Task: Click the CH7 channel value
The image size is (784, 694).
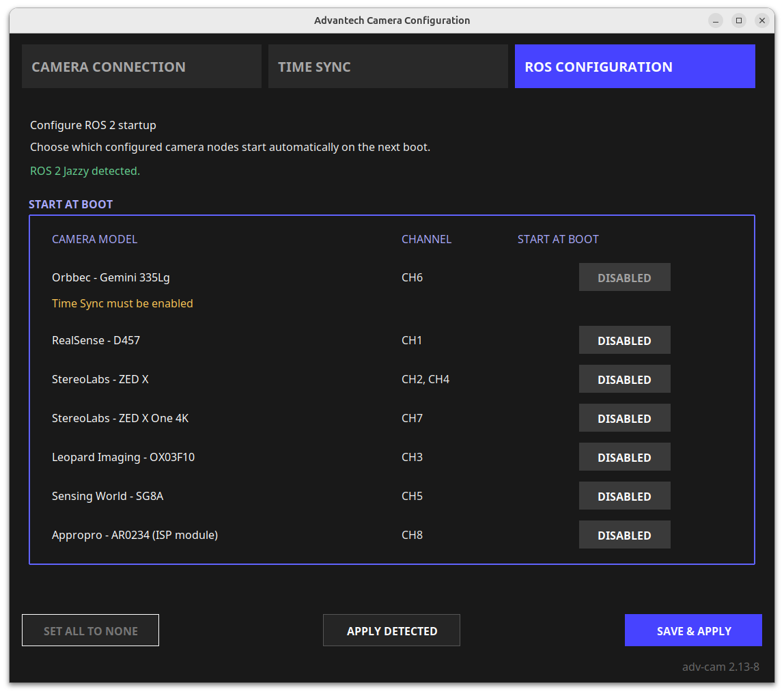Action: (412, 419)
